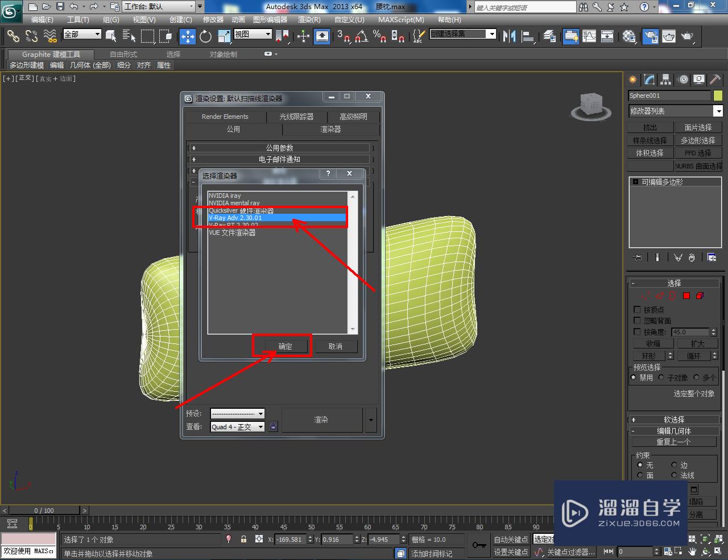Toggle Percent Snap icon
This screenshot has height=560, width=728.
[379, 37]
